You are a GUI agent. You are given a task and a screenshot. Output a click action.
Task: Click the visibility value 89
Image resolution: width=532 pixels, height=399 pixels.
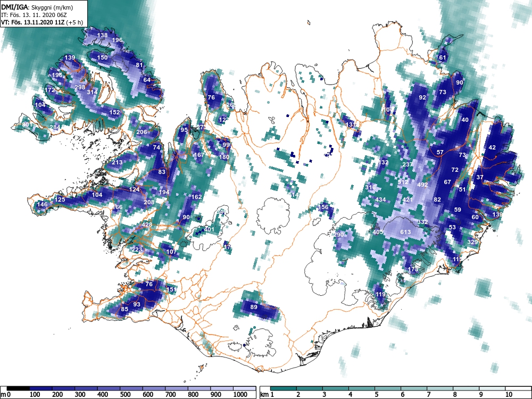254,307
